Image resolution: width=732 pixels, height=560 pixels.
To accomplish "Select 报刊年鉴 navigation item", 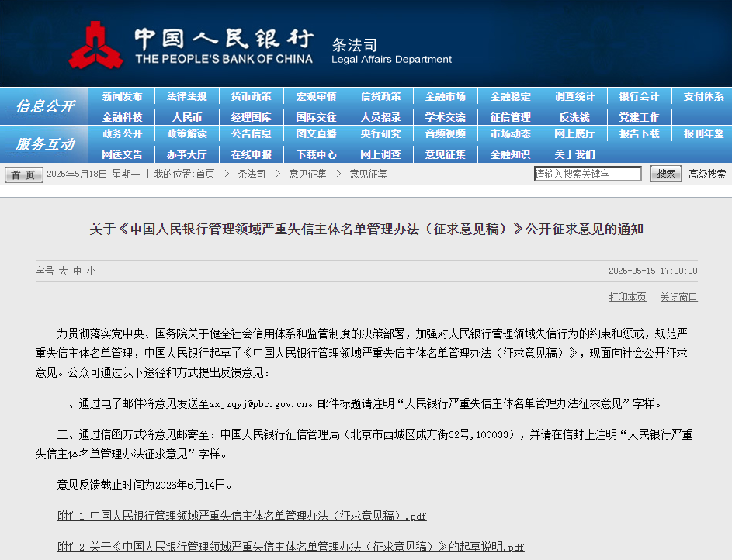I will [703, 134].
